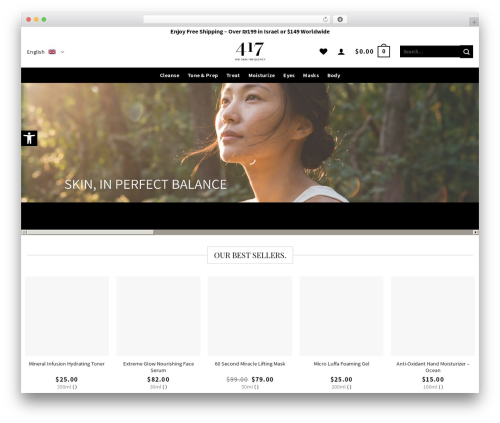Open the Masks menu
The width and height of the screenshot is (500, 423).
point(311,75)
